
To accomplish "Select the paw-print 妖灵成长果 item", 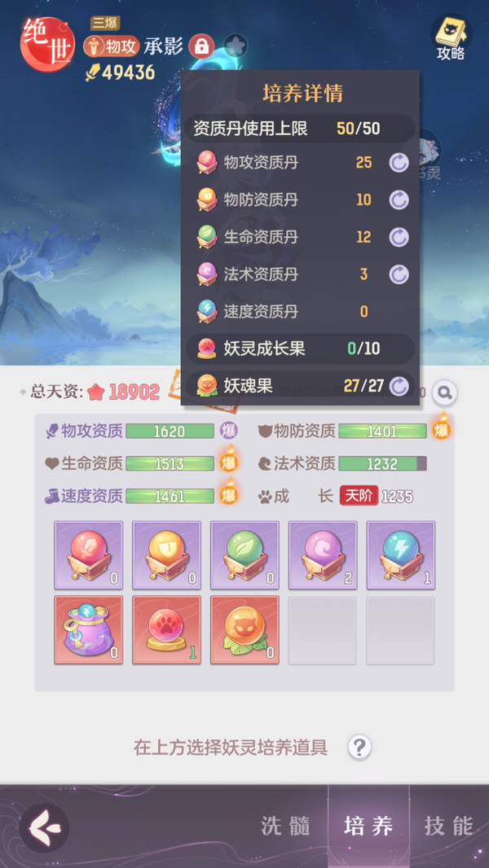I will (167, 630).
